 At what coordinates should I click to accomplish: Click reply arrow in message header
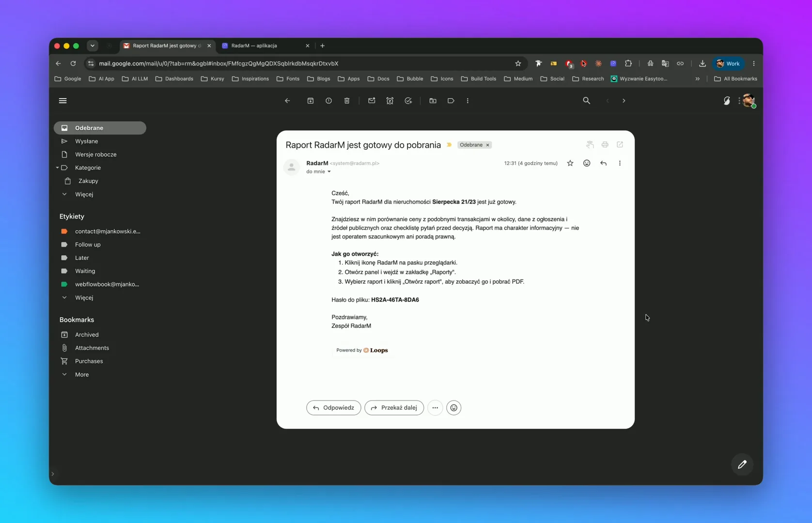click(603, 163)
